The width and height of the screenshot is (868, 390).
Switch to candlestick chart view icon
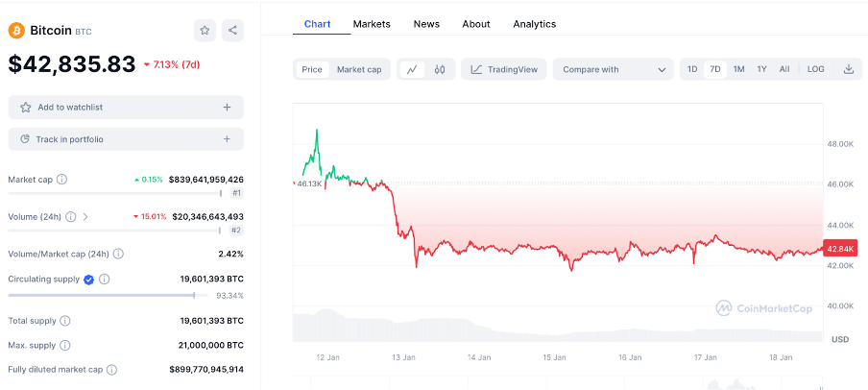(440, 69)
